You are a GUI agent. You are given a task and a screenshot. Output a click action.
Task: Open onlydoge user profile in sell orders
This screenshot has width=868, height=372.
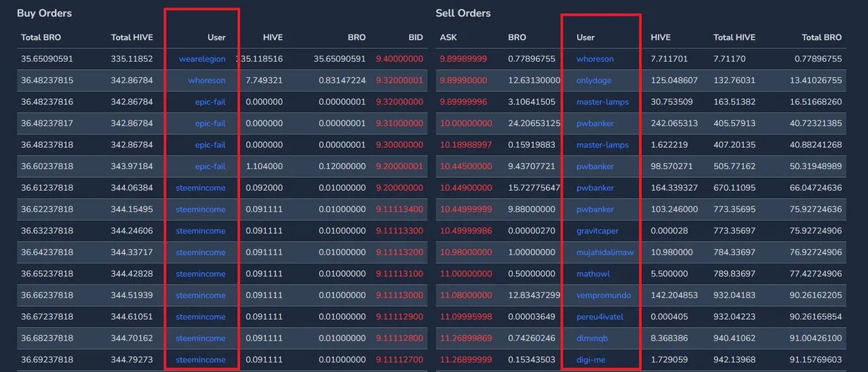pos(594,81)
